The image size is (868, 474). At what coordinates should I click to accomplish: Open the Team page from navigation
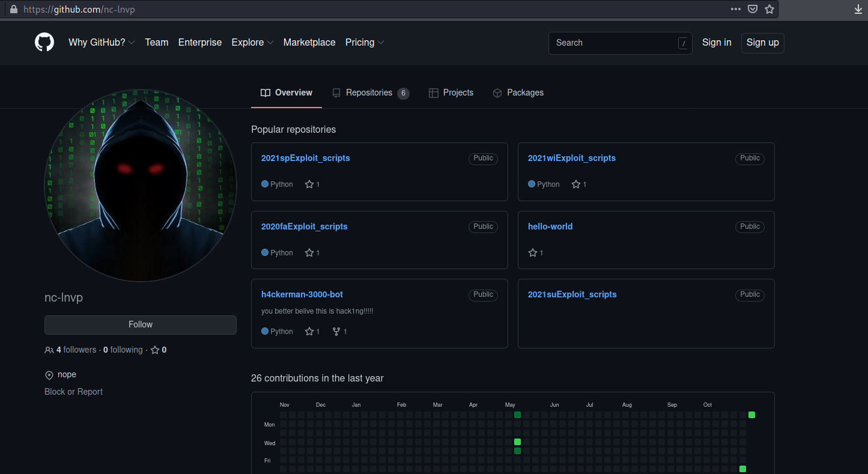pos(157,42)
